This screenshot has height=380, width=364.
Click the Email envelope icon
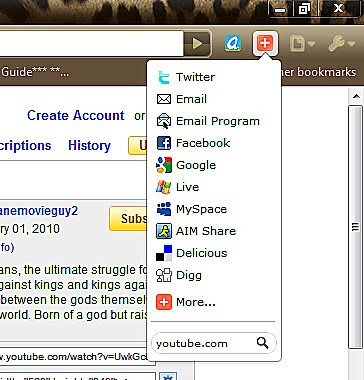click(x=164, y=99)
